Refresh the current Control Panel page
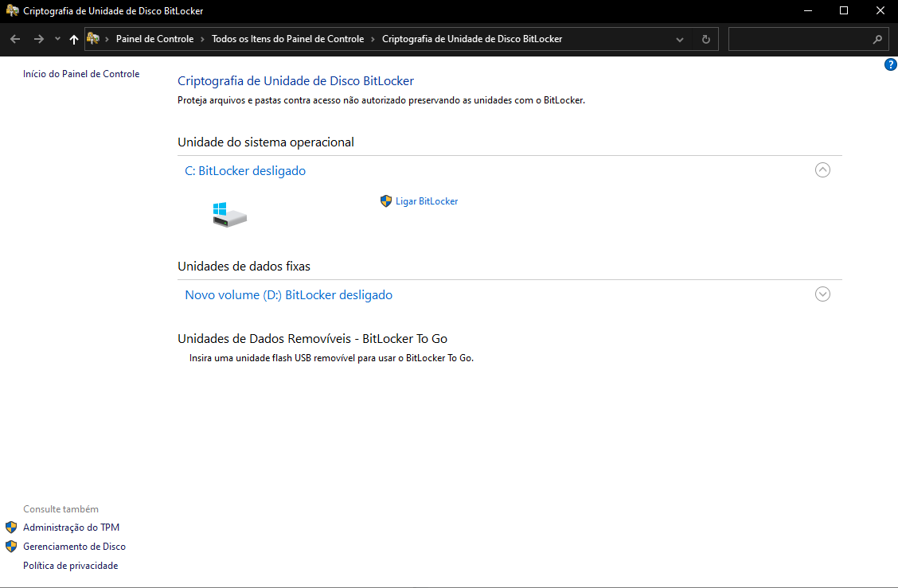Screen dimensions: 898x588 click(x=705, y=39)
